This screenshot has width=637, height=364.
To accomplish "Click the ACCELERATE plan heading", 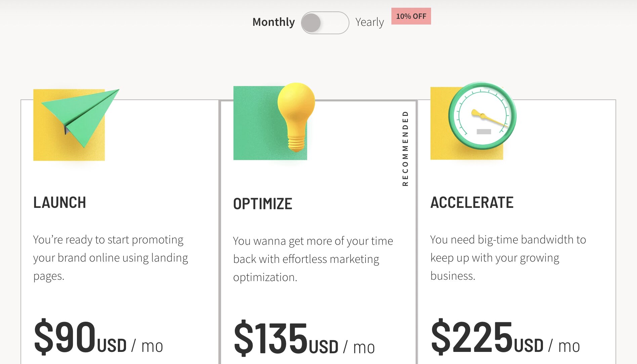I will [x=472, y=202].
